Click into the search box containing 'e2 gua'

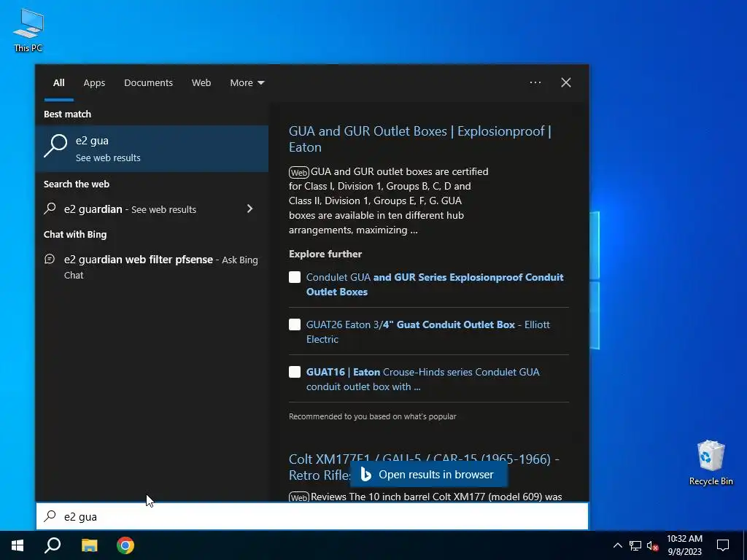point(312,516)
